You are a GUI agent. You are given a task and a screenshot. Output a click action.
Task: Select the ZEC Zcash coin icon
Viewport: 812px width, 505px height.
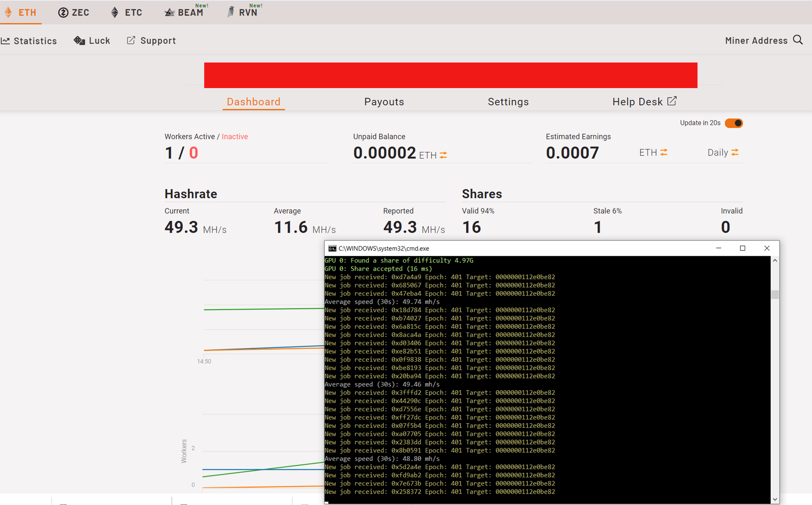pos(63,13)
